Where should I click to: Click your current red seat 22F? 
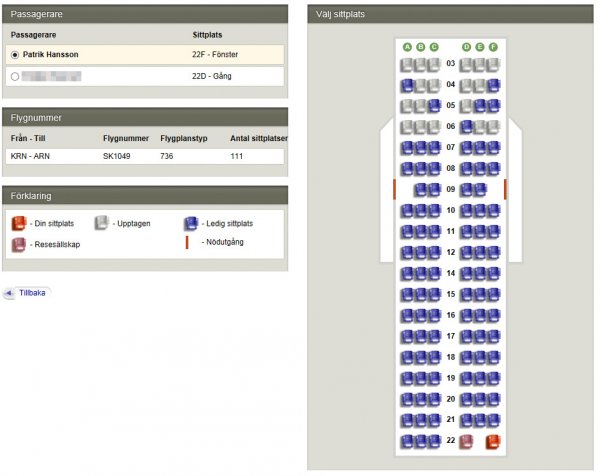click(x=493, y=441)
